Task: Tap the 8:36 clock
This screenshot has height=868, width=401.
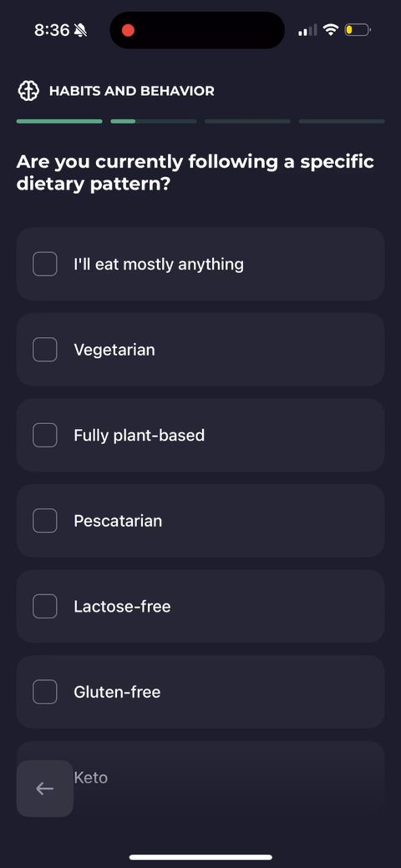Action: coord(52,30)
